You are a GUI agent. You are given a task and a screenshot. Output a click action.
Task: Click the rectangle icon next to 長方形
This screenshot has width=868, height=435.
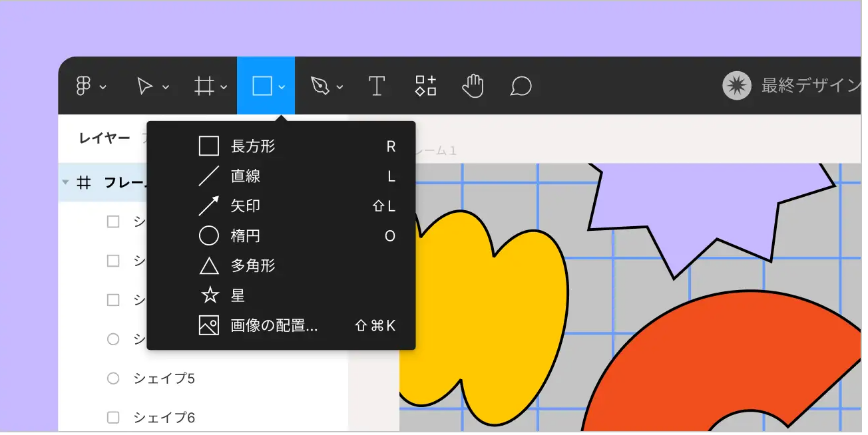point(209,146)
